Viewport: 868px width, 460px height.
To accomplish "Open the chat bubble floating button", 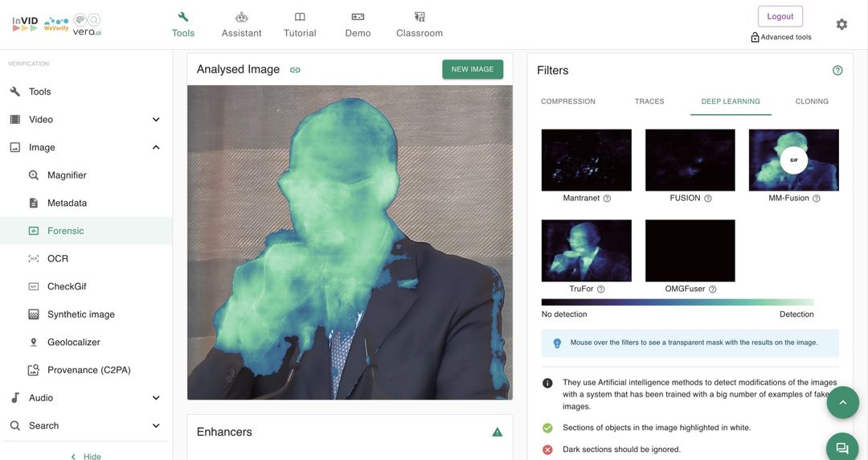I will tap(841, 448).
